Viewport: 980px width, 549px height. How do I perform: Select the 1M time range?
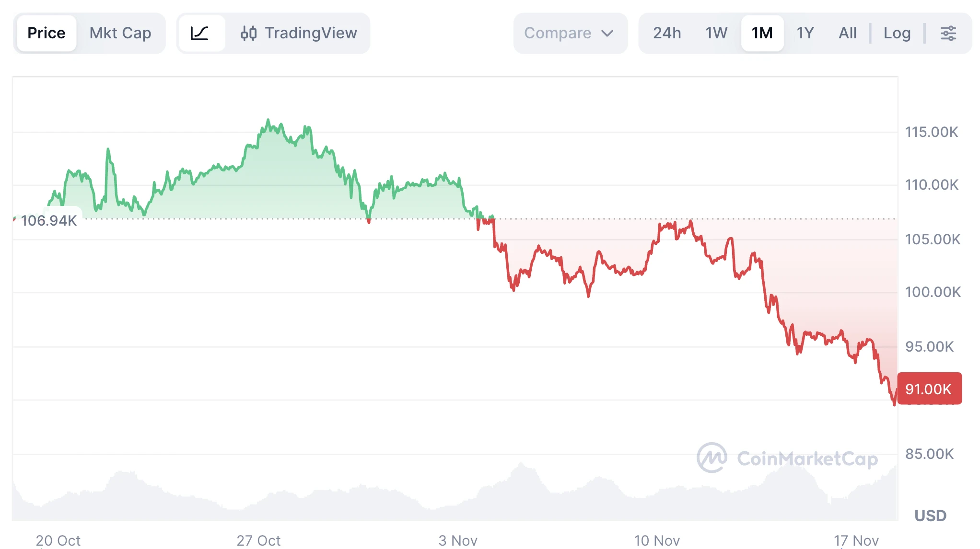pos(762,33)
